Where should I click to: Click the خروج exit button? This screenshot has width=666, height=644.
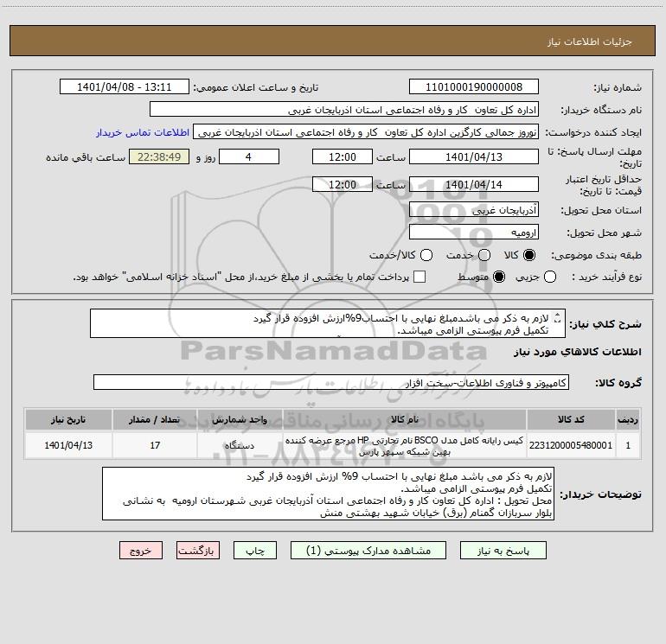(x=141, y=551)
